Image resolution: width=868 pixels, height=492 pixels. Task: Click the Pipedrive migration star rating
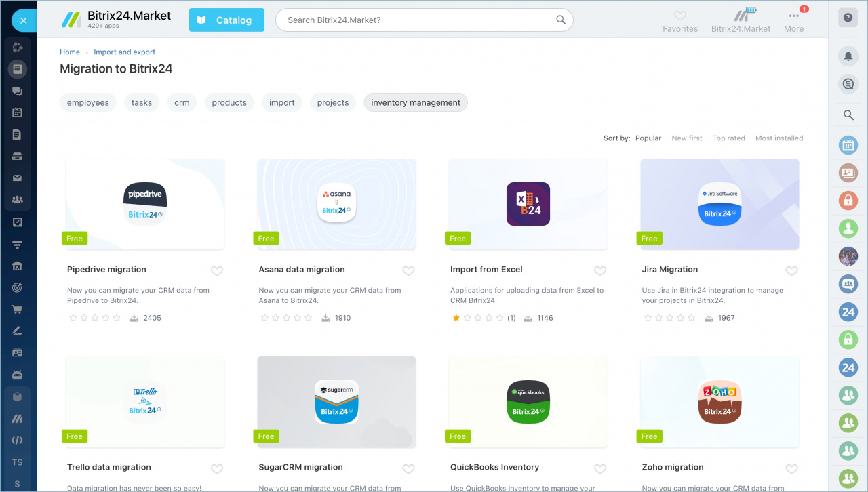95,318
